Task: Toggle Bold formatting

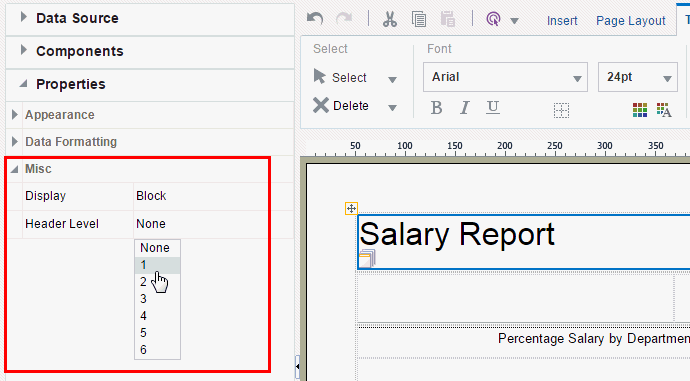Action: pos(436,107)
